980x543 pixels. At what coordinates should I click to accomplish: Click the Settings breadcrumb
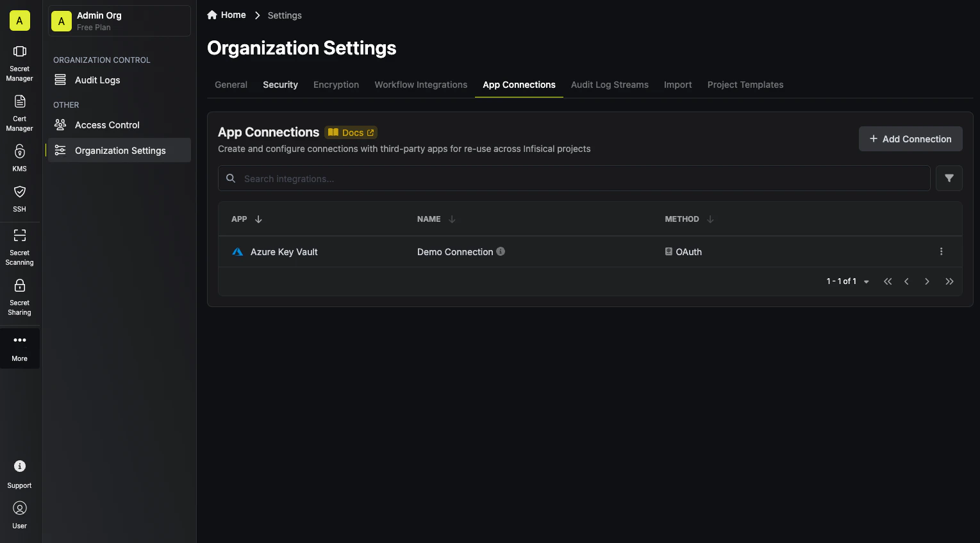285,15
